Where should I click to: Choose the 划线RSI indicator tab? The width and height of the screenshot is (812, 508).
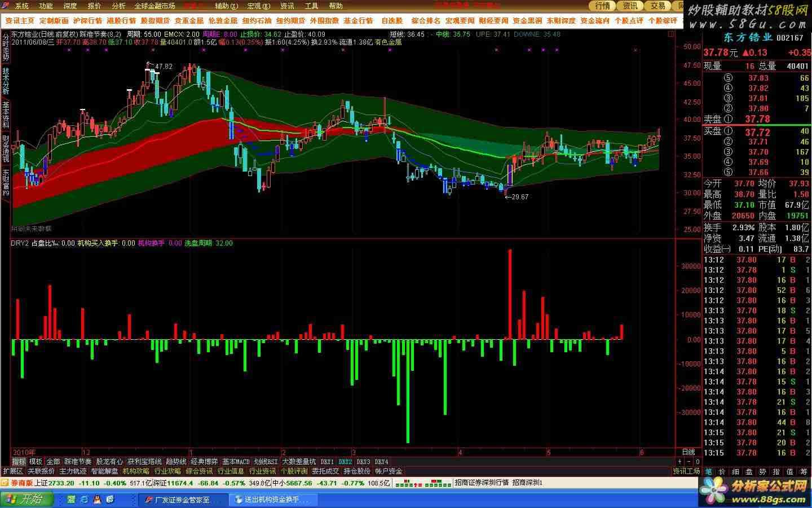tap(265, 462)
